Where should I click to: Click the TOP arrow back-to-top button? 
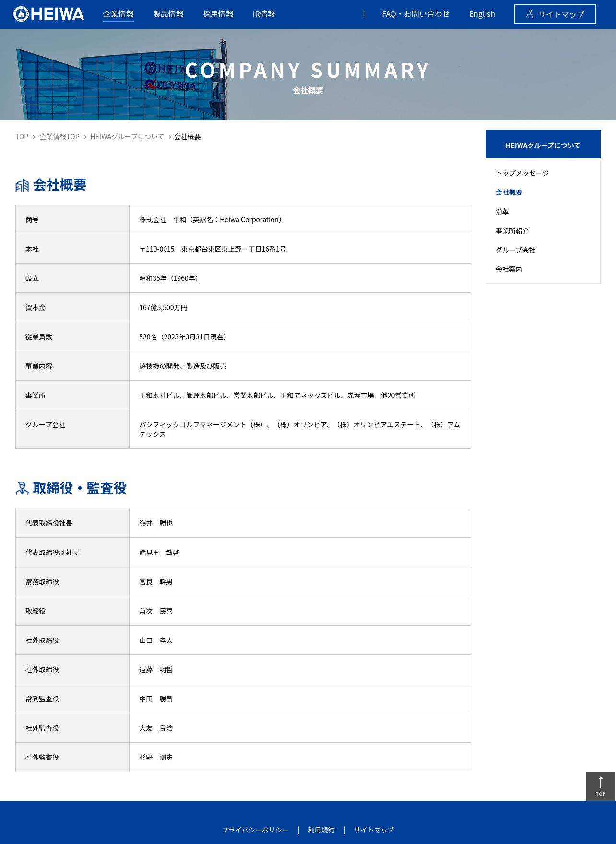601,786
